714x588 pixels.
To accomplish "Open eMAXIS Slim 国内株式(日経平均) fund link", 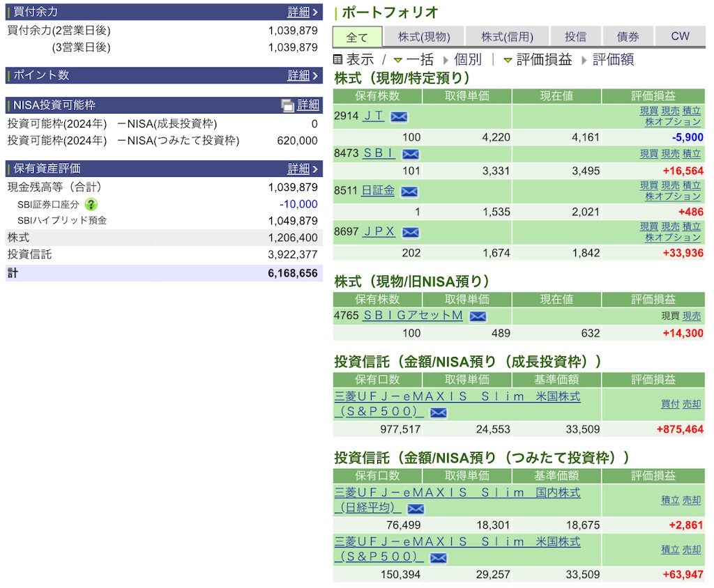I will pos(457,500).
